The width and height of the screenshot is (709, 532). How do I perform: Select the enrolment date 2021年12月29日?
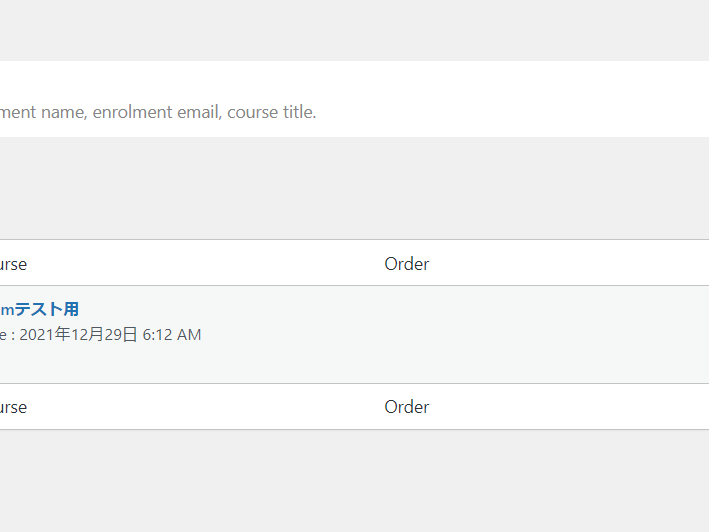(78, 335)
